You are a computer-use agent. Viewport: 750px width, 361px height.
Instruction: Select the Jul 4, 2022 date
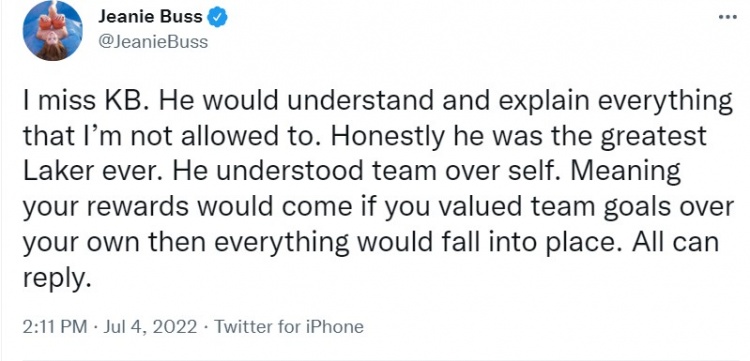pyautogui.click(x=150, y=327)
